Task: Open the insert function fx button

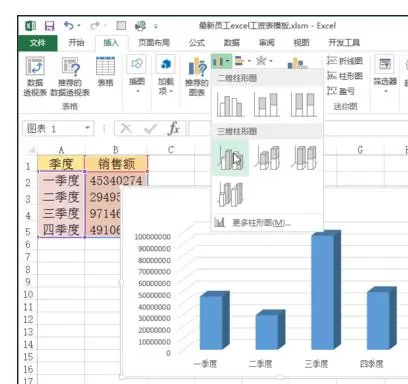Action: point(174,128)
